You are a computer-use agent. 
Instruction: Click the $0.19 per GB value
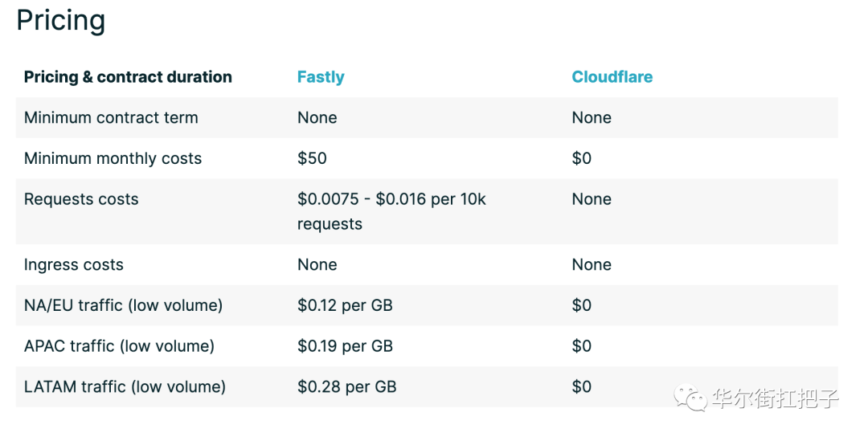click(345, 346)
